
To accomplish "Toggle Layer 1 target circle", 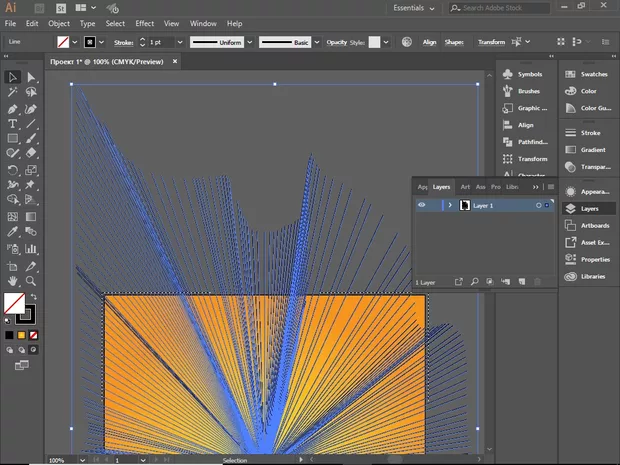I will pos(538,205).
